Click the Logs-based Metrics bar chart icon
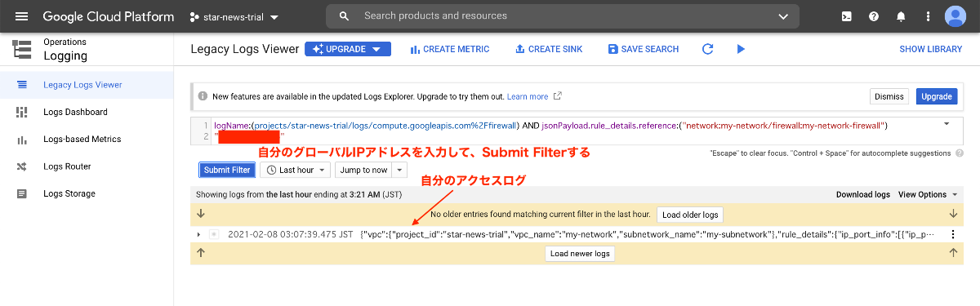The image size is (980, 306). (x=22, y=140)
